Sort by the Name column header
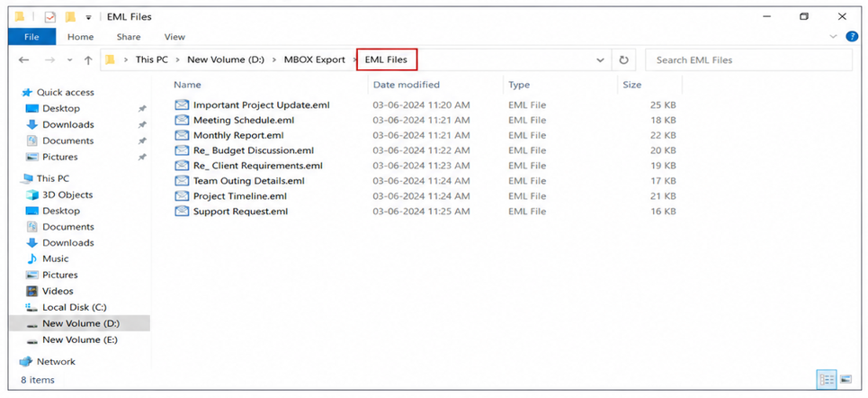868x398 pixels. [x=187, y=85]
